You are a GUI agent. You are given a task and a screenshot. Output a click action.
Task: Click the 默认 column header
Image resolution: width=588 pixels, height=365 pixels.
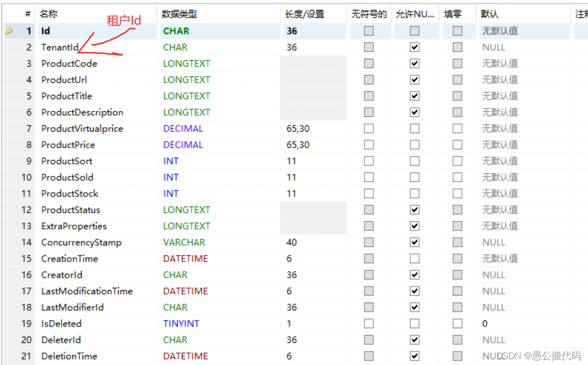(490, 14)
